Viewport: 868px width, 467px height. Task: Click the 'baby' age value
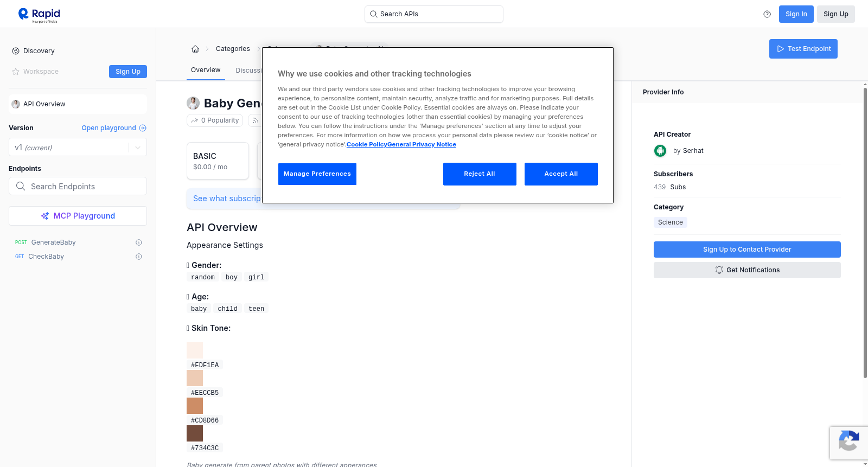tap(199, 309)
